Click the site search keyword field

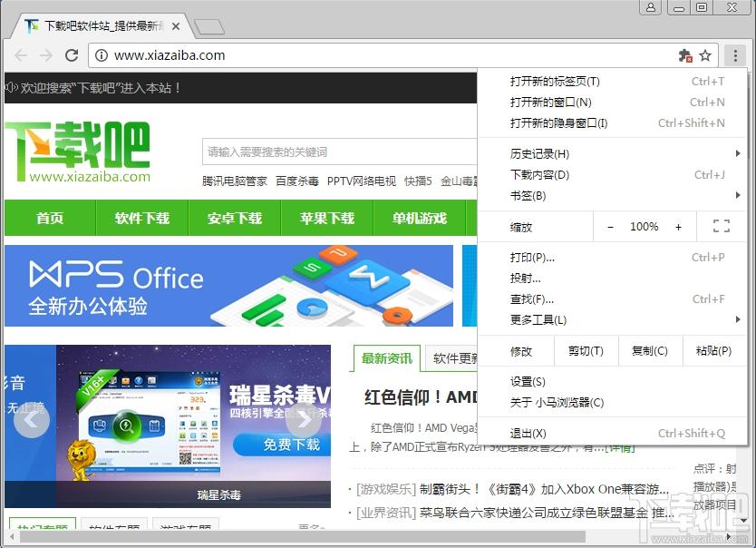tap(339, 152)
